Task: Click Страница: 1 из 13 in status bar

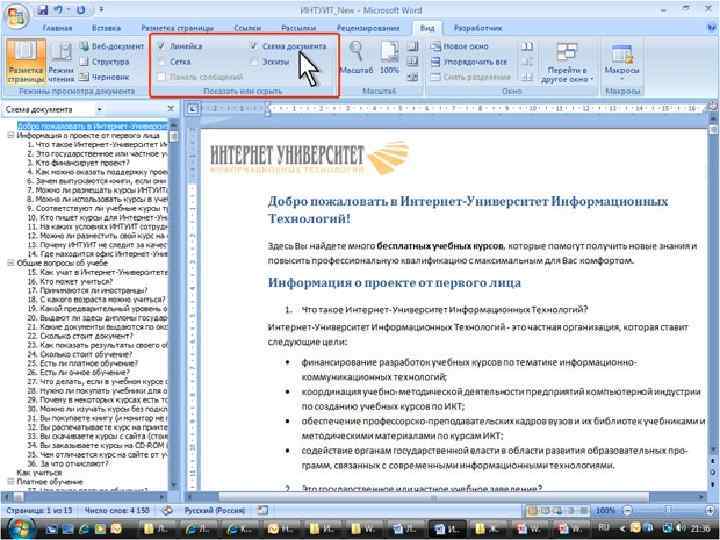Action: pyautogui.click(x=39, y=510)
